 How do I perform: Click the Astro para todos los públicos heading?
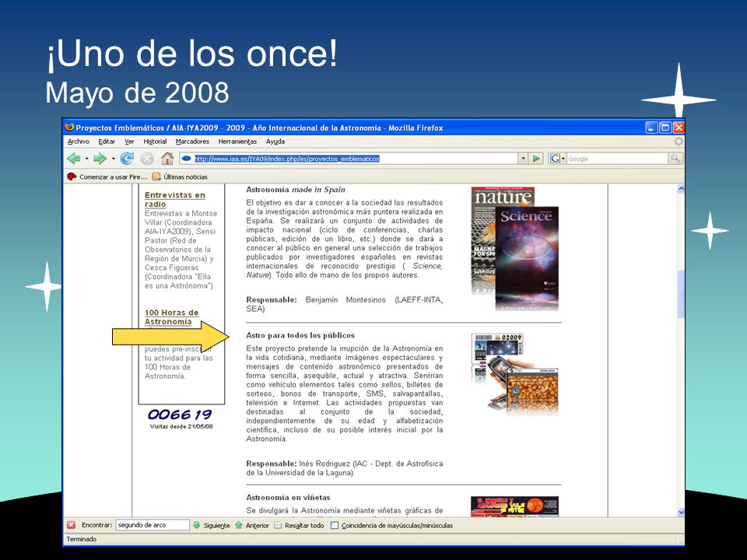point(300,335)
